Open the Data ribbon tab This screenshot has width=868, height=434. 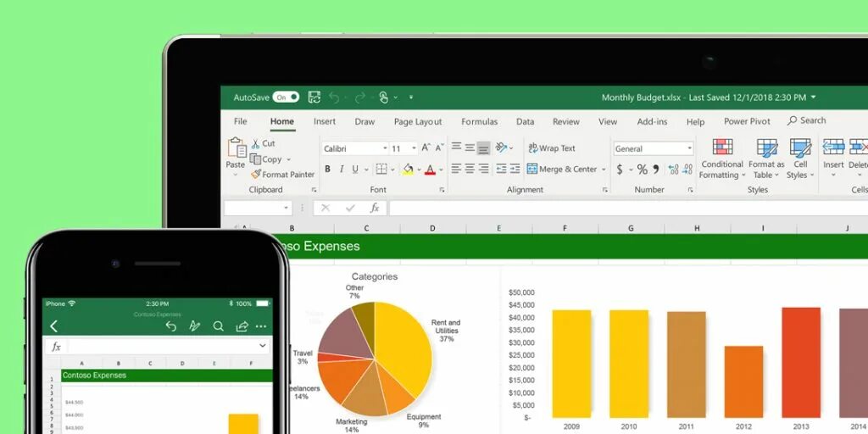pyautogui.click(x=526, y=122)
